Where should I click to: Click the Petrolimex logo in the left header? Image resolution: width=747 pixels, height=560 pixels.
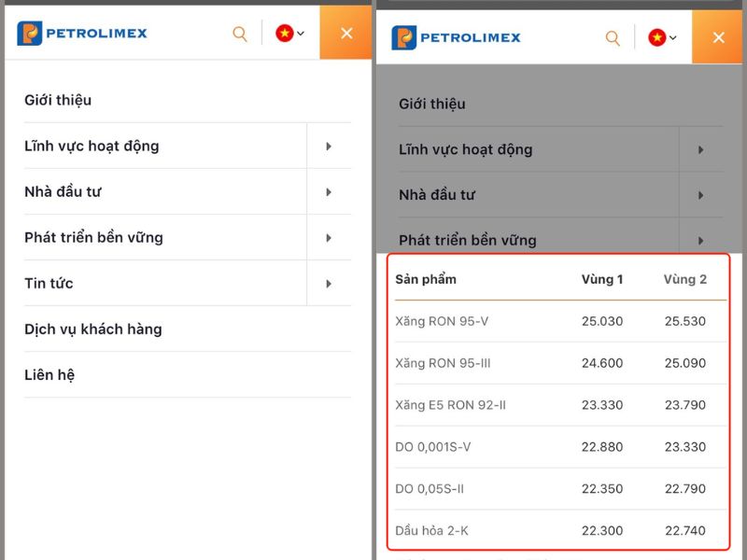click(89, 33)
